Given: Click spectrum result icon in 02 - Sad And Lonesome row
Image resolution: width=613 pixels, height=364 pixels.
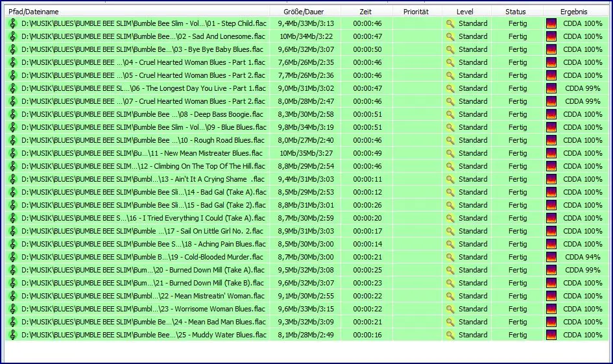Looking at the screenshot, I should pyautogui.click(x=551, y=36).
